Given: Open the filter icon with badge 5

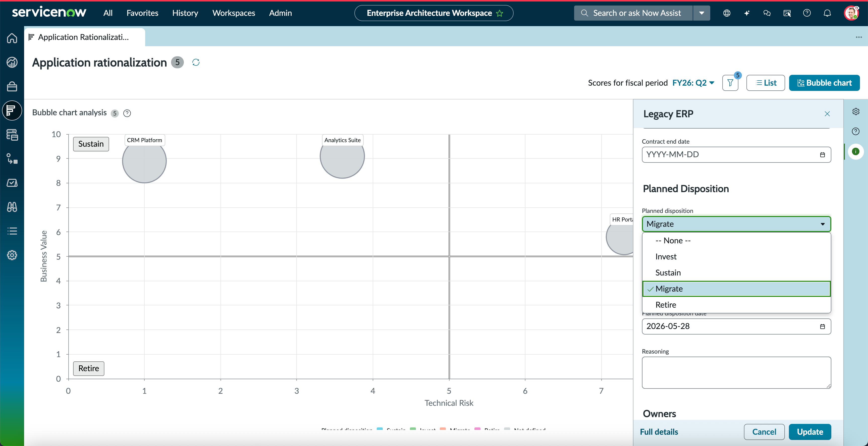Looking at the screenshot, I should 730,83.
